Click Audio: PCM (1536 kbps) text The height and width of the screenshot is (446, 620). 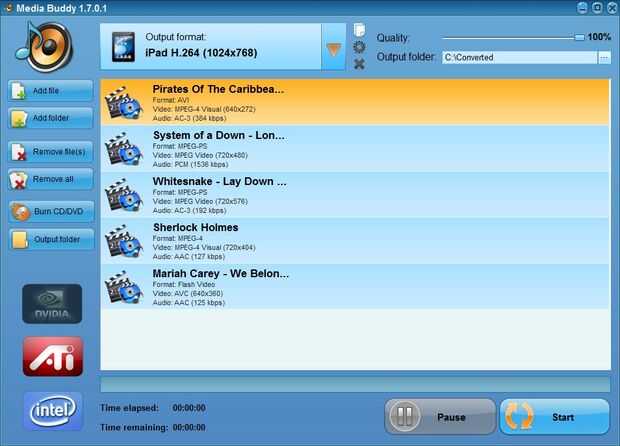190,164
